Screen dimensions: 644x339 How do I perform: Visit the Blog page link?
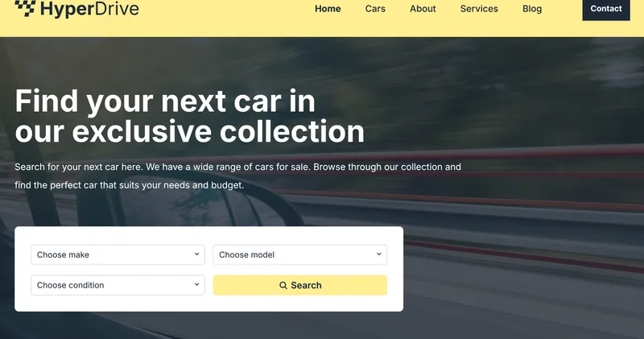click(x=532, y=9)
